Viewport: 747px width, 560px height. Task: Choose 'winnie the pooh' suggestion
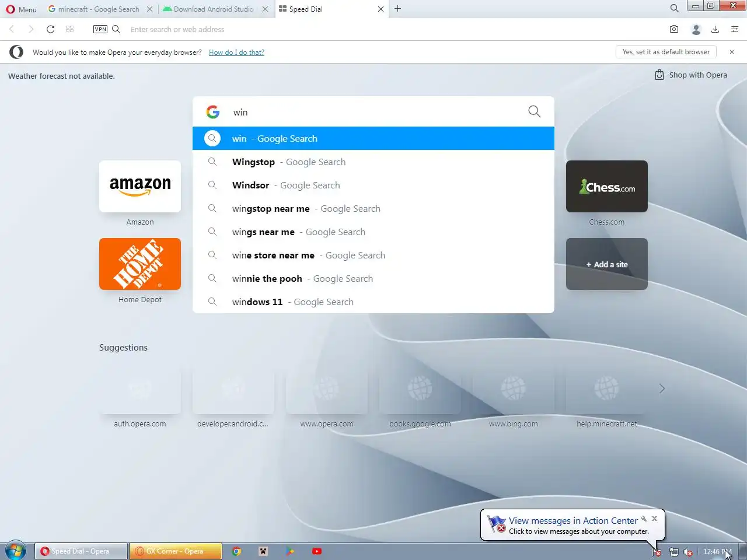pyautogui.click(x=373, y=278)
